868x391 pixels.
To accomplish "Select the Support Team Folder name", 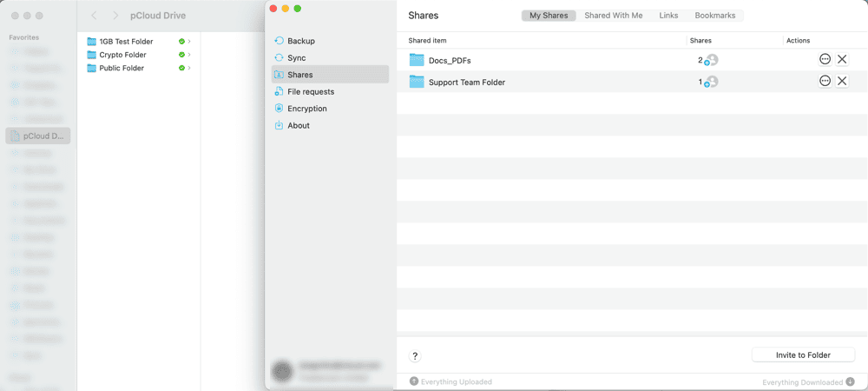I will click(x=467, y=83).
